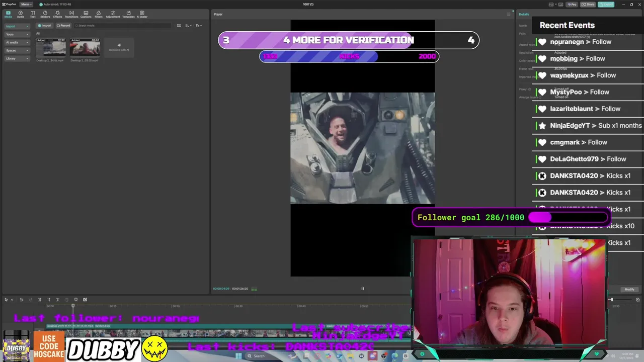Open Windows Start button on taskbar
644x362 pixels.
(x=238, y=356)
